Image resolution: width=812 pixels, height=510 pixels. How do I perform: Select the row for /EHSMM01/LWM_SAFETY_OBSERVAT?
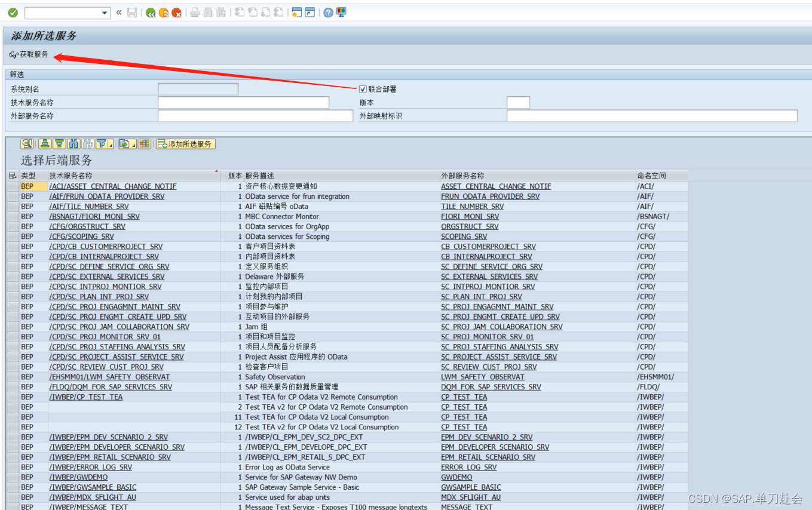[13, 377]
